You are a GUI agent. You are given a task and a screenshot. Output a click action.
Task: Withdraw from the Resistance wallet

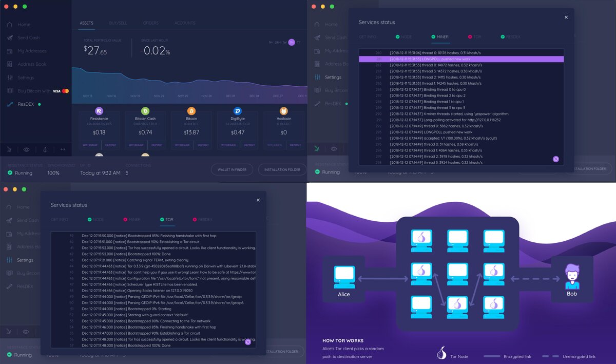[90, 145]
